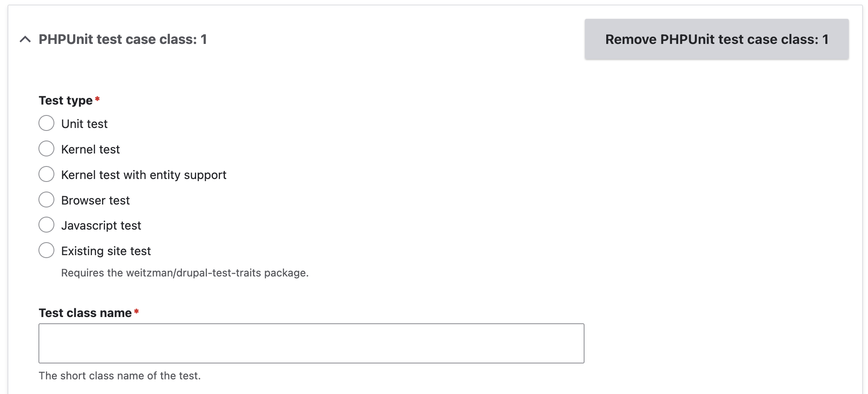Image resolution: width=868 pixels, height=394 pixels.
Task: Select the Existing site test radio button
Action: 46,251
